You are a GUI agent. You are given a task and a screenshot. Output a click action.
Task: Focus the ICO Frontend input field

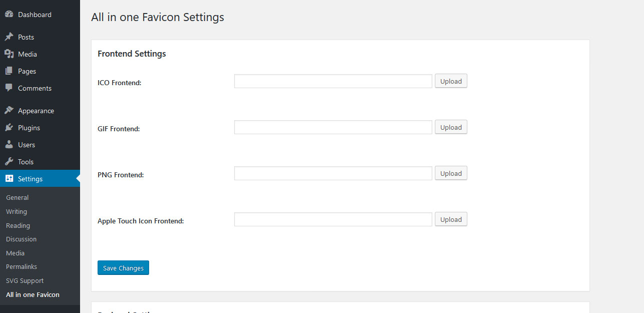point(333,81)
